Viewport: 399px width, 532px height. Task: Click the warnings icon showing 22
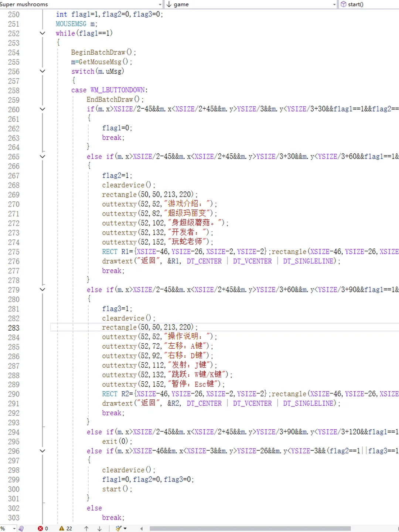pyautogui.click(x=62, y=529)
